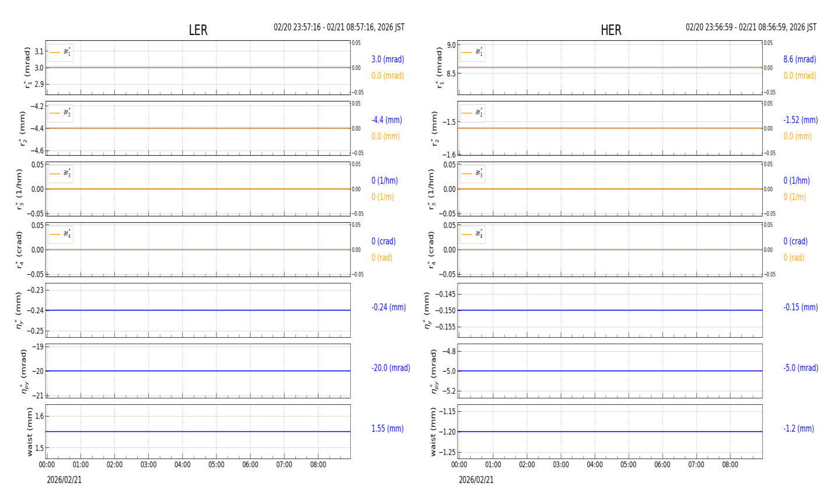Click the LER r2* (mm) axis label
The image size is (824, 504).
[23, 128]
